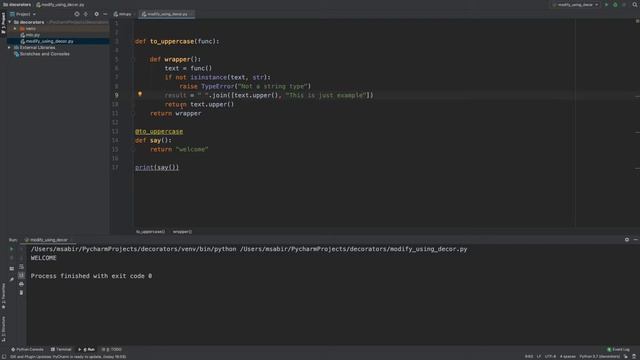Click the 4 spaces indent status entry

pyautogui.click(x=568, y=357)
